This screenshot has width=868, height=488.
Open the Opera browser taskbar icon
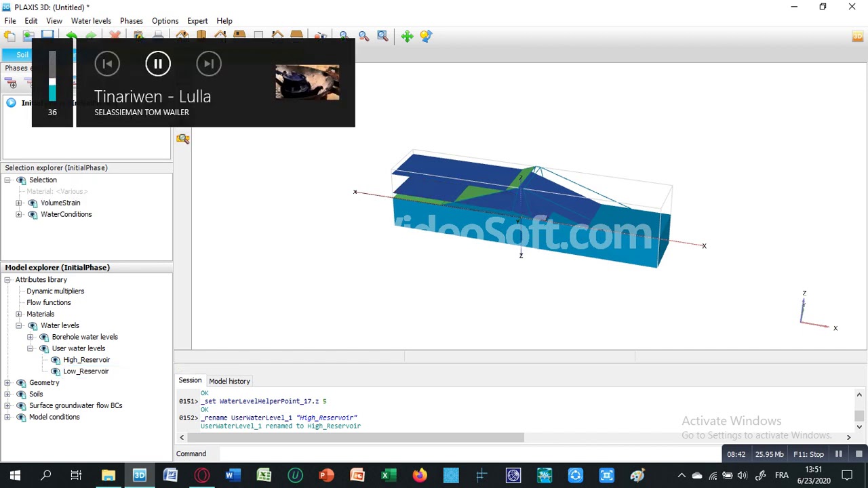[201, 475]
